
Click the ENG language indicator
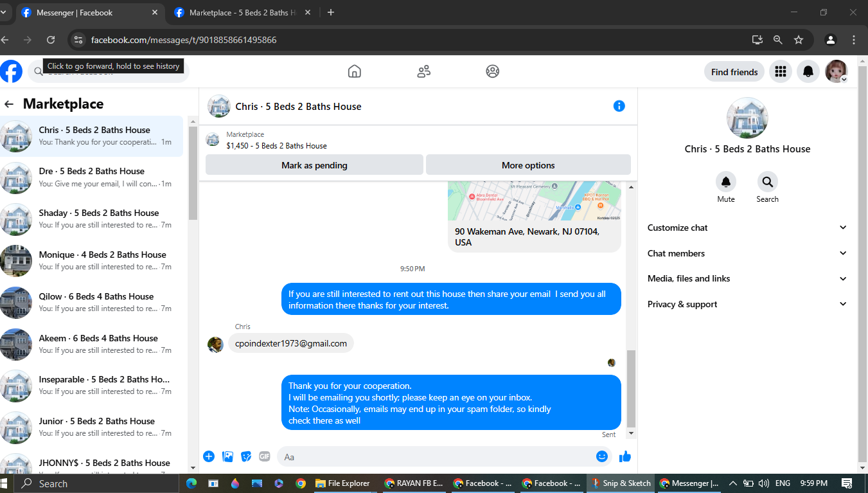(x=783, y=483)
